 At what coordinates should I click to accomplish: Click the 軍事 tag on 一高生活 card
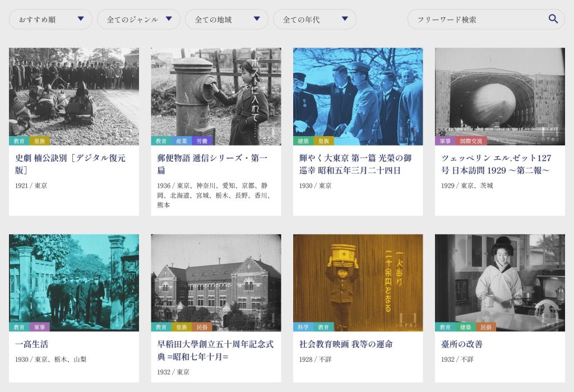pos(40,327)
